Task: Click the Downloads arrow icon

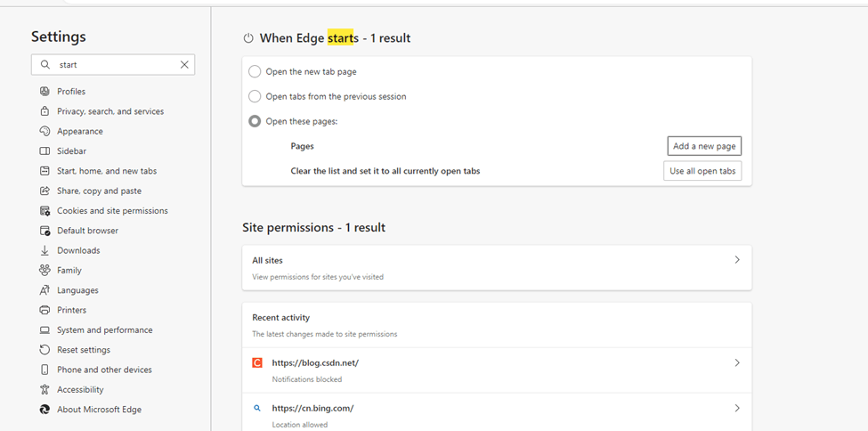Action: (45, 250)
